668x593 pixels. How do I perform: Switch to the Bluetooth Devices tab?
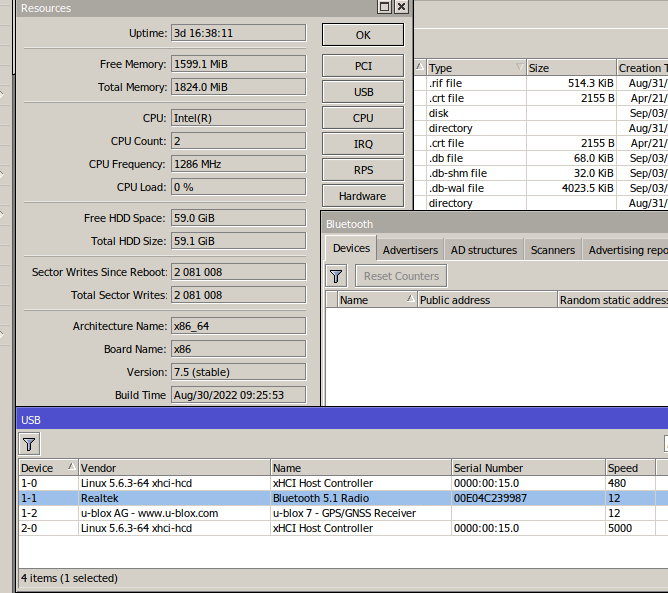click(351, 248)
